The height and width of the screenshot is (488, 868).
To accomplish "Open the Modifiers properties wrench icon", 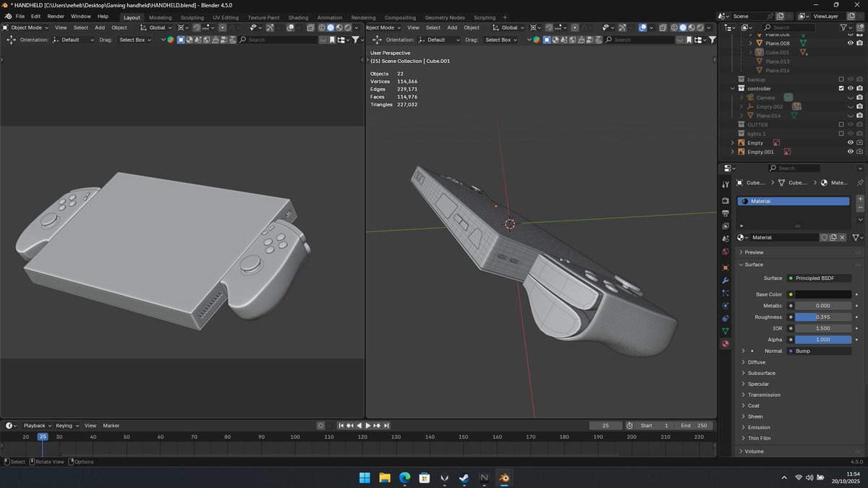I will 726,281.
